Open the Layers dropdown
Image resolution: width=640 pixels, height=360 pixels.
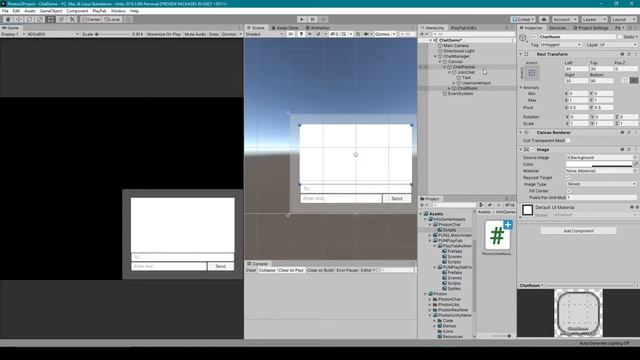pyautogui.click(x=594, y=19)
